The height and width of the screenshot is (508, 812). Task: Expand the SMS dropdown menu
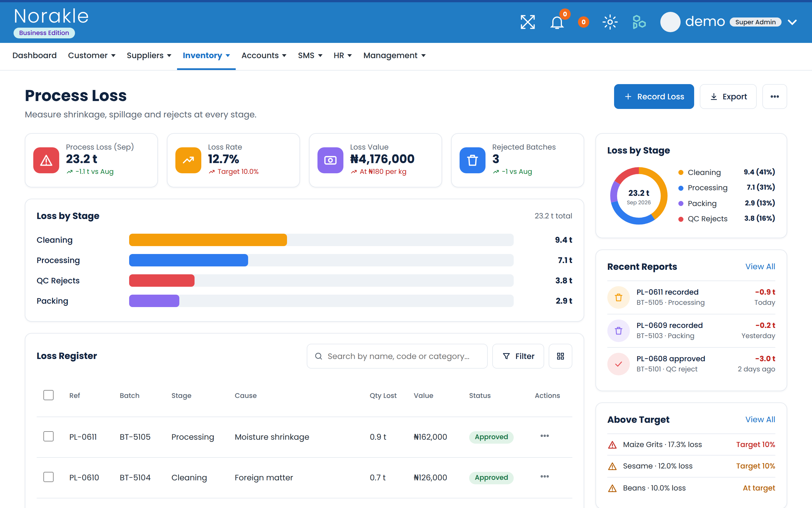[x=310, y=55]
